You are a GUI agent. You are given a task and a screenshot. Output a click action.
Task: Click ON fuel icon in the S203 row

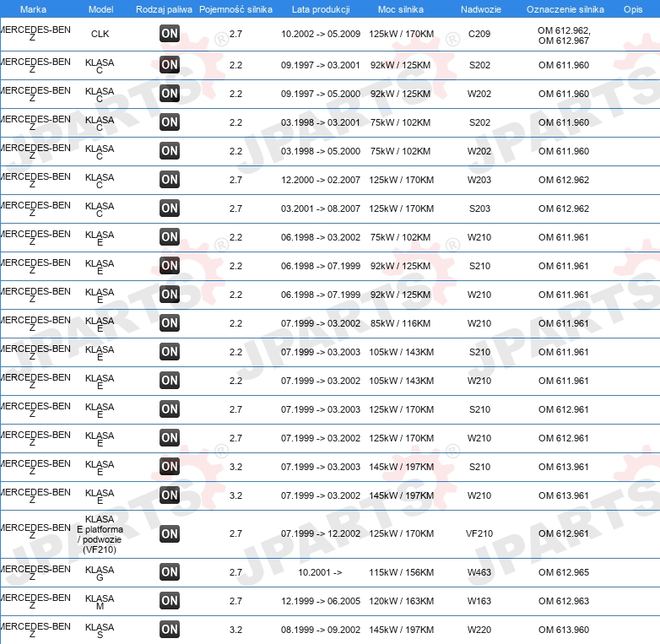(x=170, y=208)
